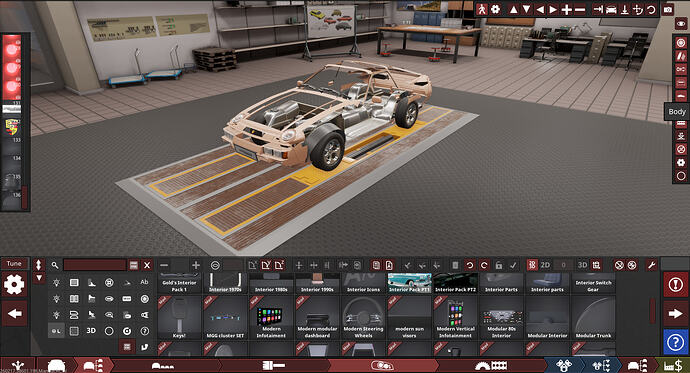
Task: Open the paint brush tab
Action: [273, 365]
